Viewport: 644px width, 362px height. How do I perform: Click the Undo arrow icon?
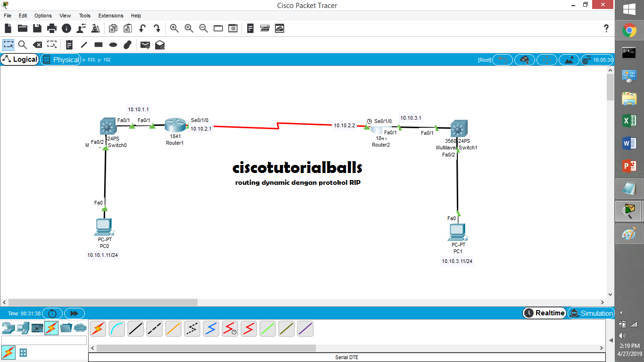142,28
